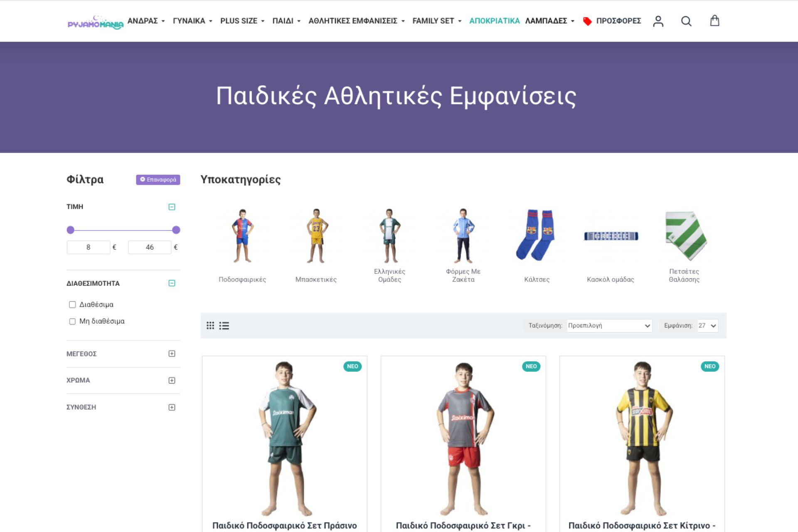The width and height of the screenshot is (798, 532).
Task: Switch to grid view layout
Action: (210, 325)
